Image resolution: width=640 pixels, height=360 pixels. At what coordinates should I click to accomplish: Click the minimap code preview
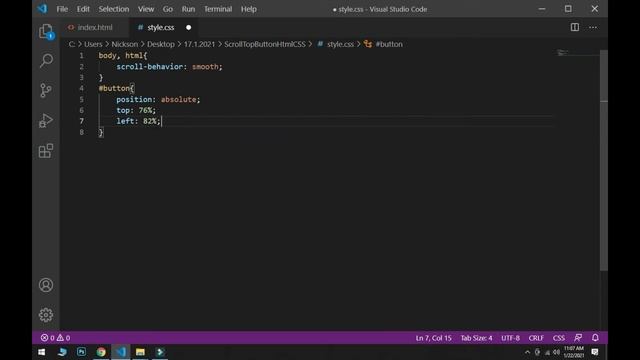click(562, 53)
